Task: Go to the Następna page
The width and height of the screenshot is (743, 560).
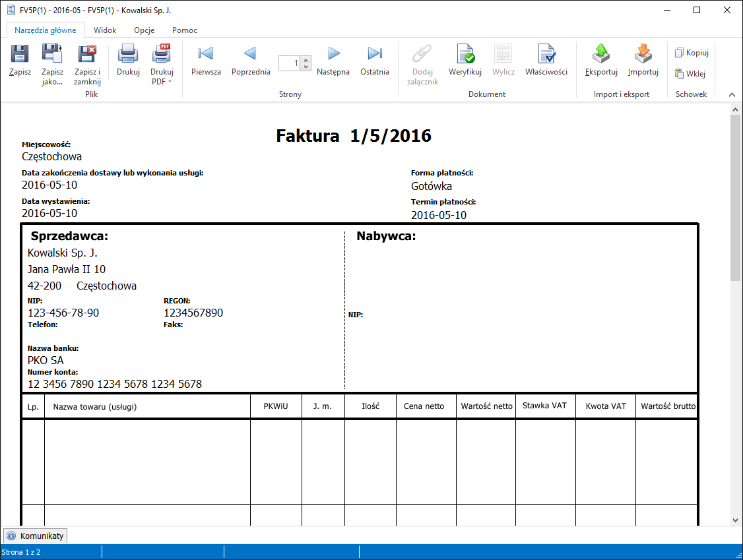Action: click(x=333, y=55)
